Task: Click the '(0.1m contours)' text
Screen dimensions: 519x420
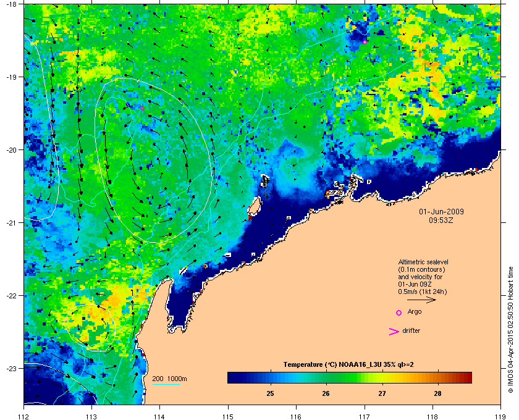Action: click(x=421, y=269)
